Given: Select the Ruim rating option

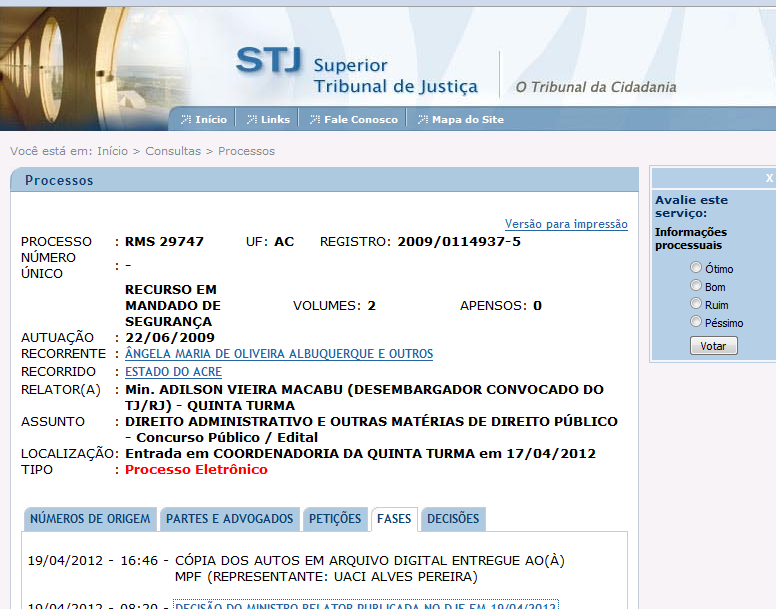Looking at the screenshot, I should [x=696, y=303].
